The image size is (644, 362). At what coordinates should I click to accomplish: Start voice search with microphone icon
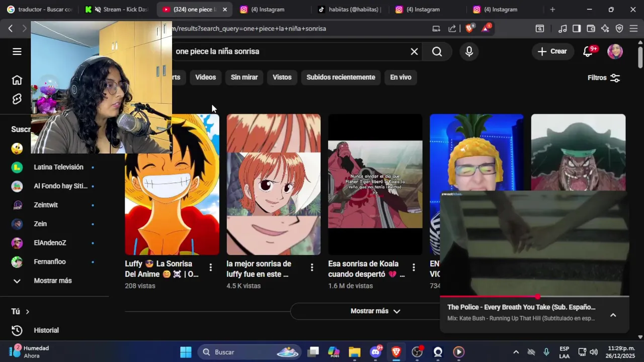click(469, 51)
